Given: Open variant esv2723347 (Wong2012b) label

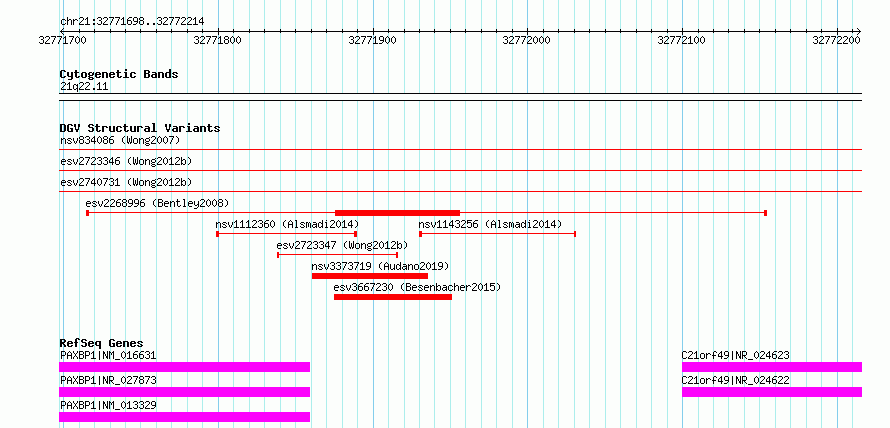Looking at the screenshot, I should click(x=342, y=246).
